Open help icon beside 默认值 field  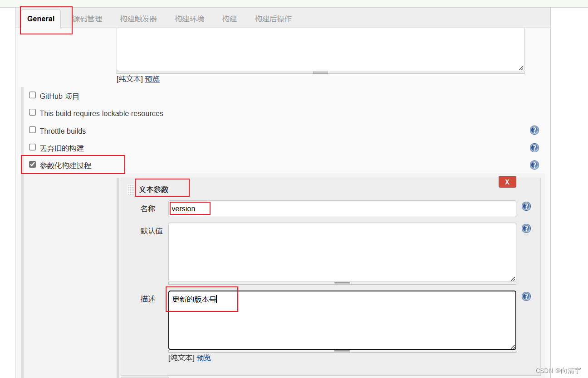pyautogui.click(x=526, y=228)
